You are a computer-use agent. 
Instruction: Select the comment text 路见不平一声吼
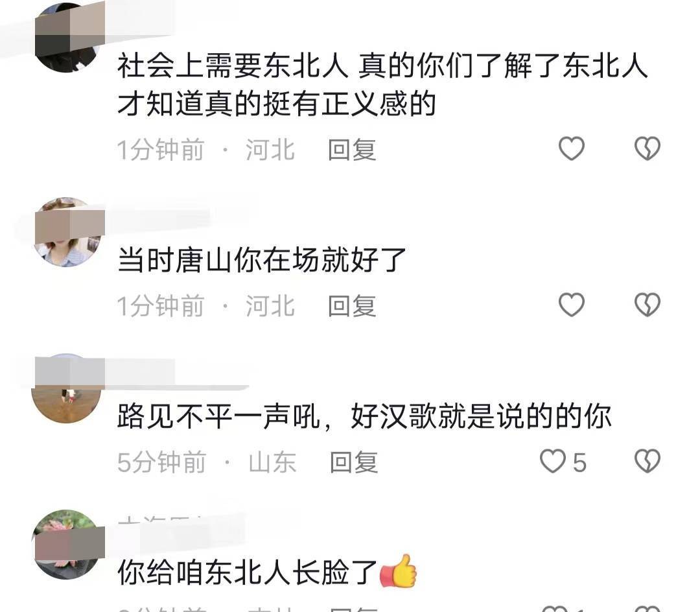[218, 416]
